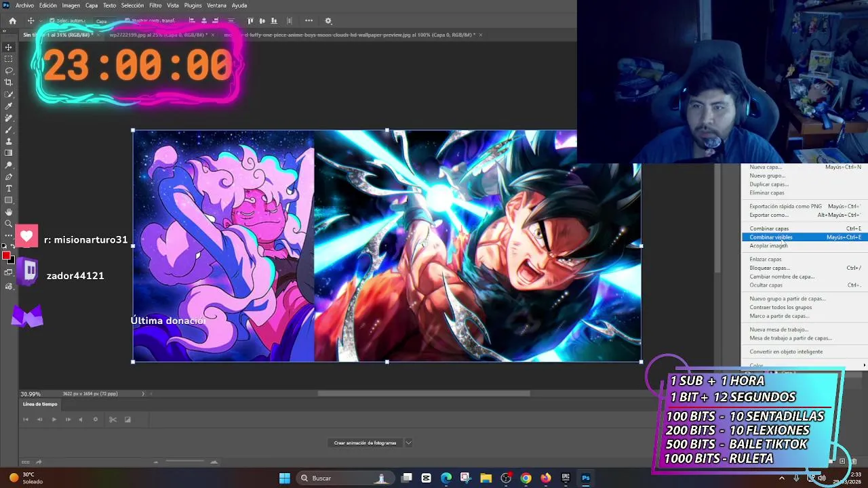This screenshot has height=488, width=868.
Task: Select the Gradient tool
Action: pos(9,153)
